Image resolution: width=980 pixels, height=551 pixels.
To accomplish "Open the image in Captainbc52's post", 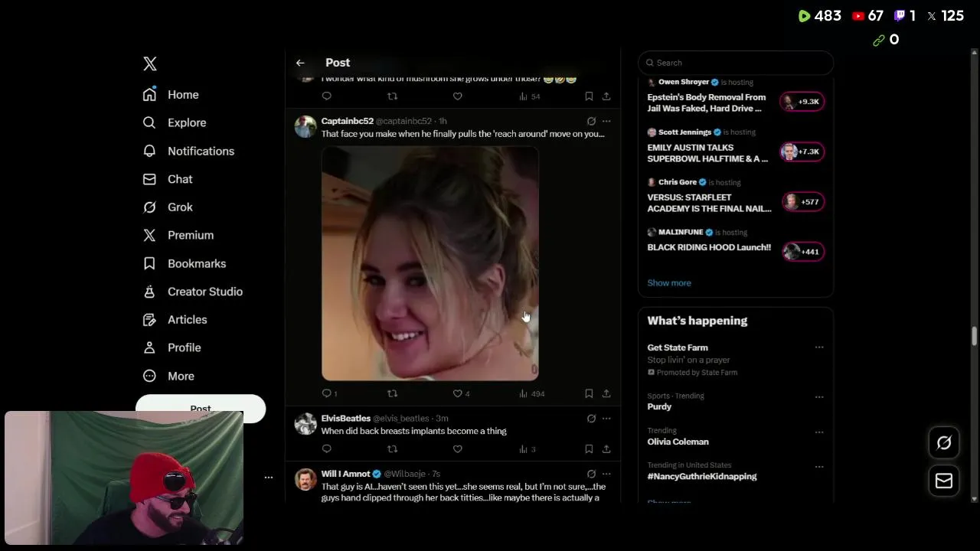I will click(430, 263).
